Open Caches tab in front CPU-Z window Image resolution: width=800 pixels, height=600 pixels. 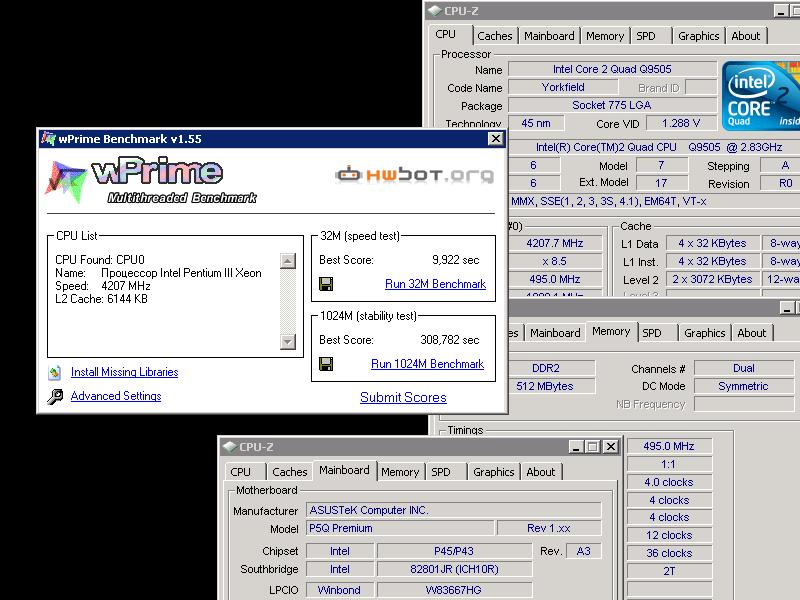pyautogui.click(x=290, y=472)
